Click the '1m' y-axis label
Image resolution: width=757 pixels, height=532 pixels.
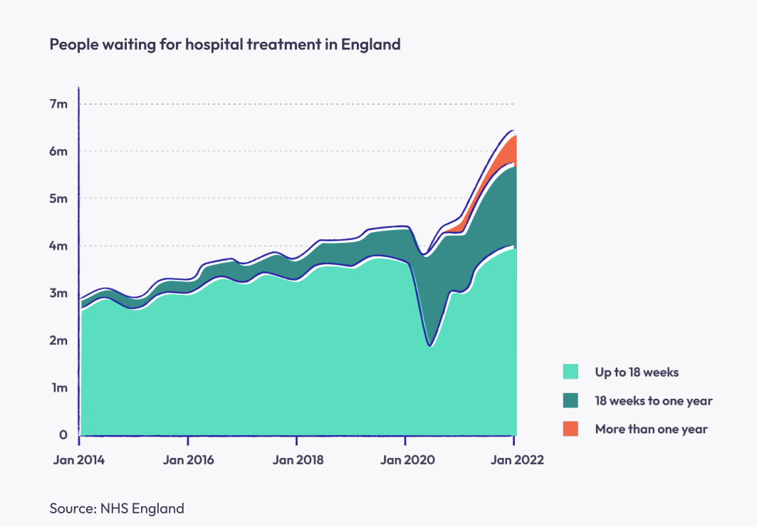click(60, 388)
